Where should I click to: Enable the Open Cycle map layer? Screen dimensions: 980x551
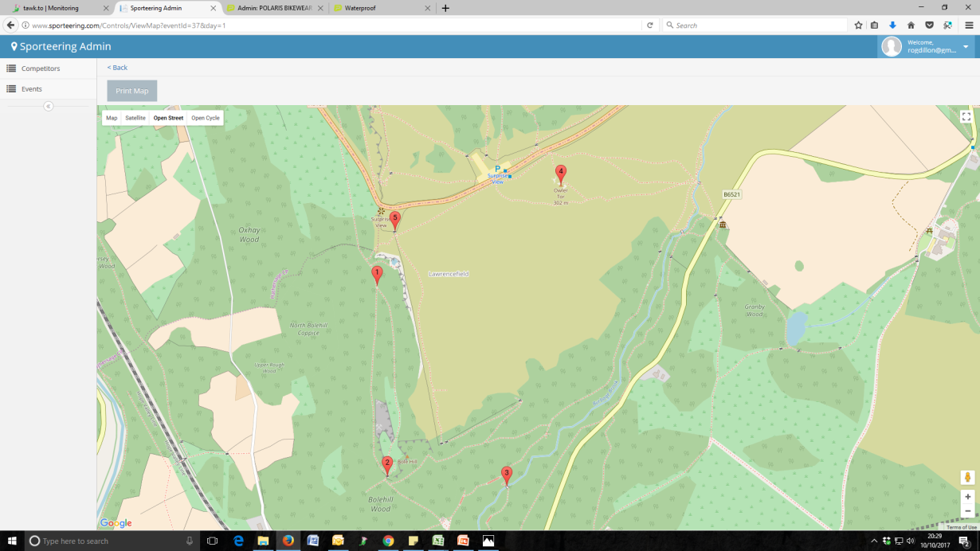[x=205, y=117]
